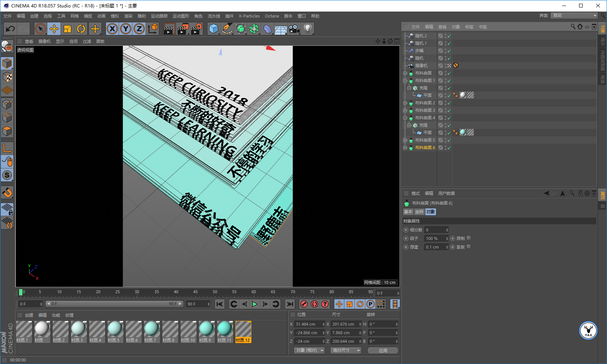The width and height of the screenshot is (607, 364).
Task: Create a Camera object from toolbar
Action: point(294,29)
